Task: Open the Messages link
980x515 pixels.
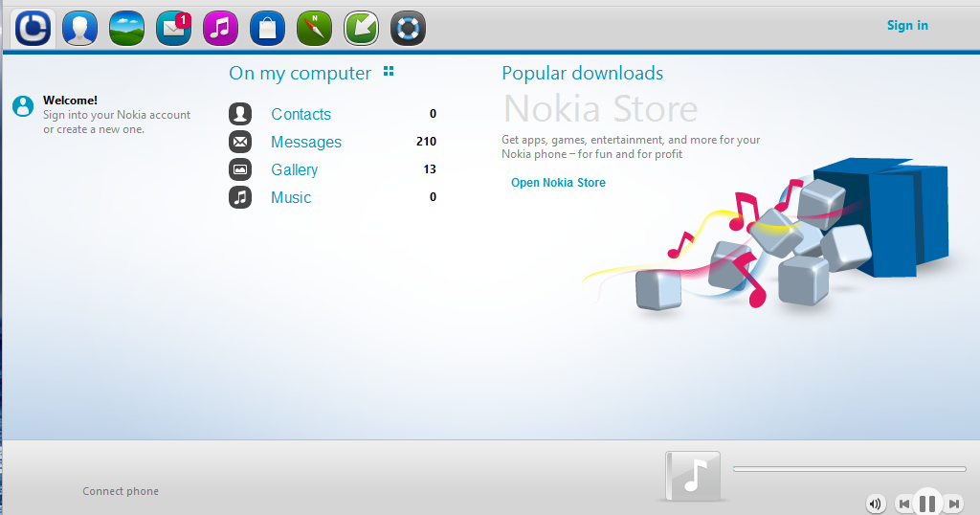Action: pyautogui.click(x=306, y=143)
